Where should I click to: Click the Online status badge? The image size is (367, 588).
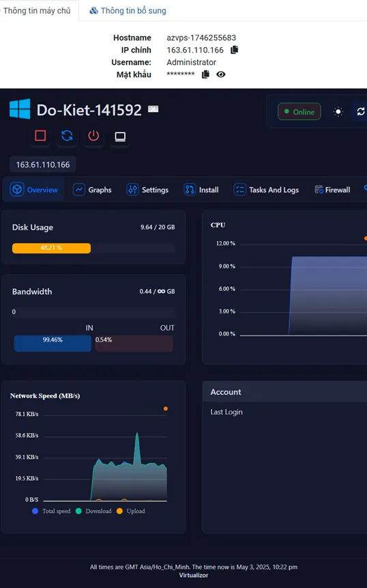pos(299,111)
